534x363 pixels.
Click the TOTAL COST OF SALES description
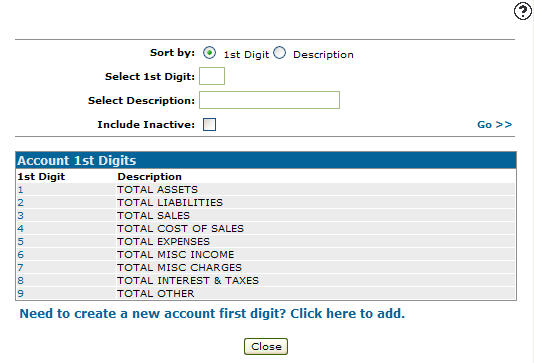(180, 228)
